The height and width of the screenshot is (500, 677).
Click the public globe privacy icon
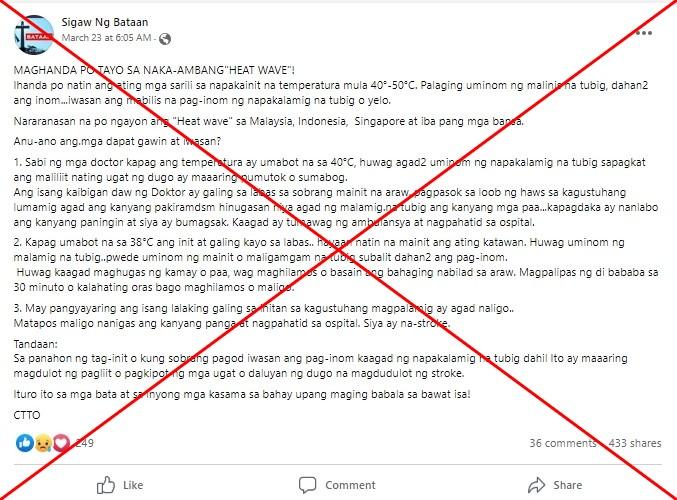pos(165,39)
